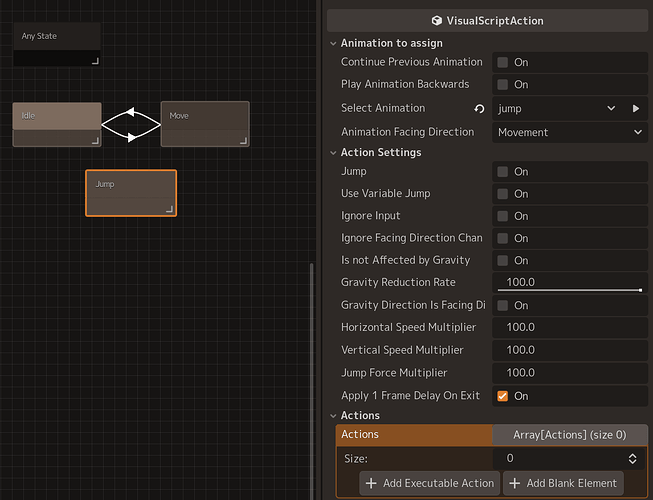Enable Continue Previous Animation checkbox
This screenshot has height=500, width=653.
[x=503, y=62]
